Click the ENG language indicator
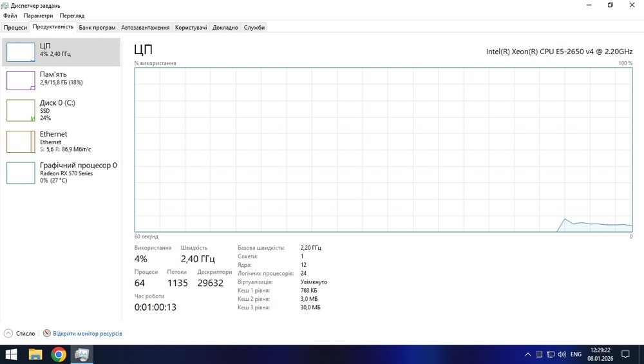Image resolution: width=644 pixels, height=364 pixels. (576, 354)
